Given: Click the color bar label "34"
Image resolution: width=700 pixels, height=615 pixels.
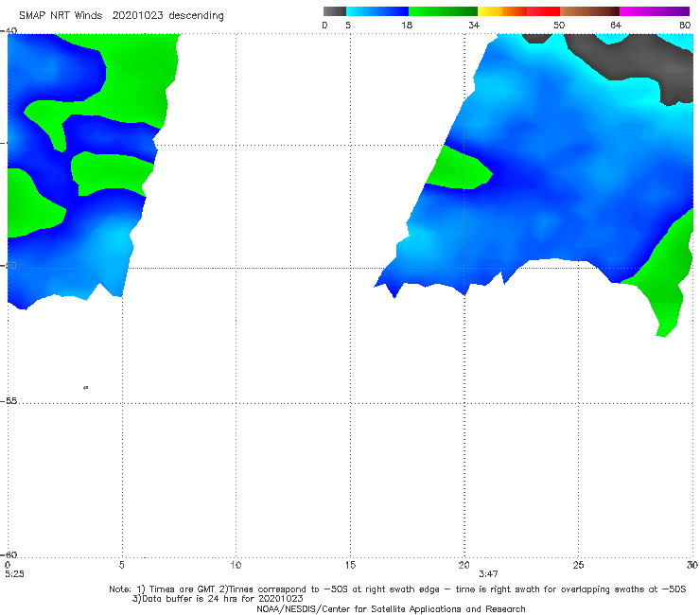Looking at the screenshot, I should pos(474,26).
